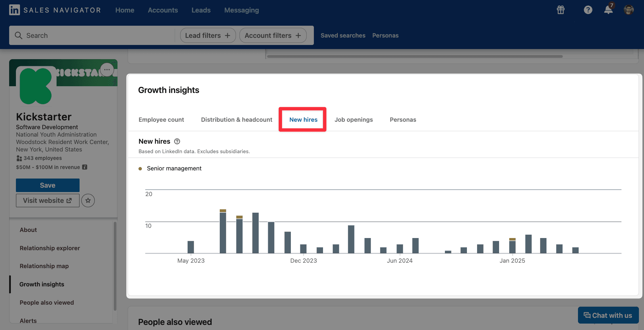Viewport: 644px width, 330px height.
Task: Select Growth insights in sidebar
Action: click(x=42, y=284)
